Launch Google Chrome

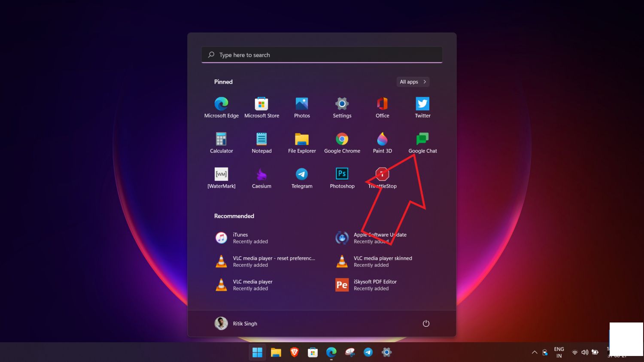(x=342, y=143)
